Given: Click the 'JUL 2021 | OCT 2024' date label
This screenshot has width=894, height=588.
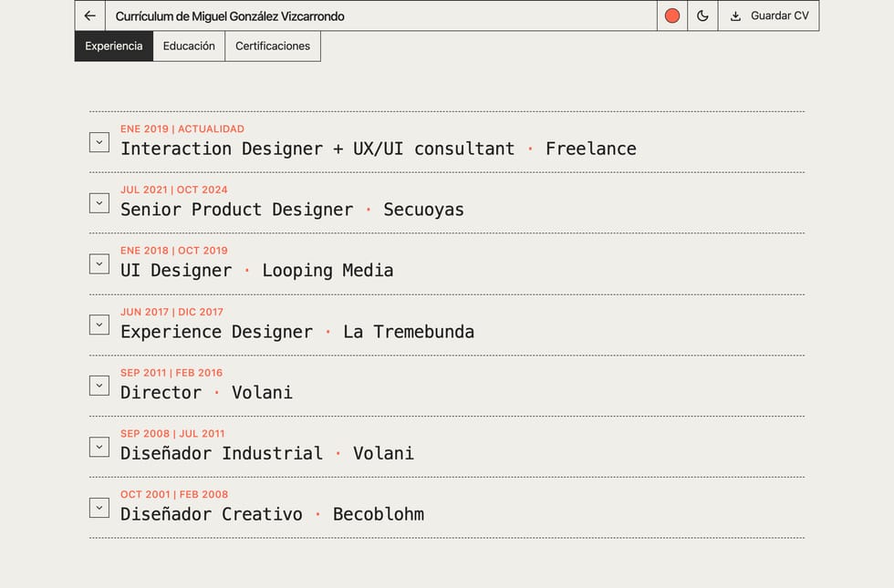Looking at the screenshot, I should pyautogui.click(x=174, y=190).
